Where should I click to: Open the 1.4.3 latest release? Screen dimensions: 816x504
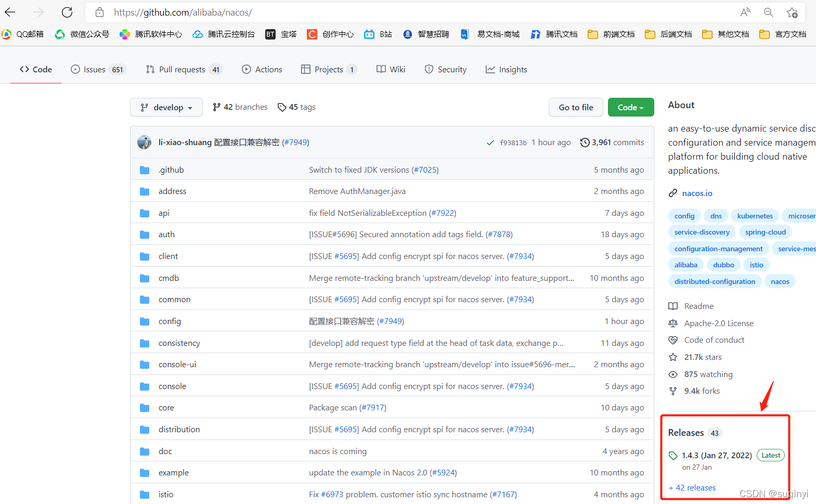[717, 455]
